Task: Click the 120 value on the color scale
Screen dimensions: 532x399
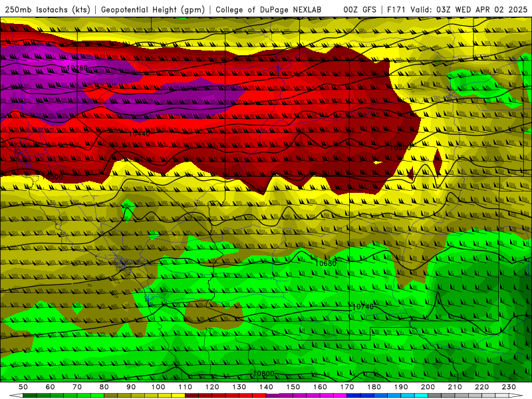Action: (x=212, y=387)
